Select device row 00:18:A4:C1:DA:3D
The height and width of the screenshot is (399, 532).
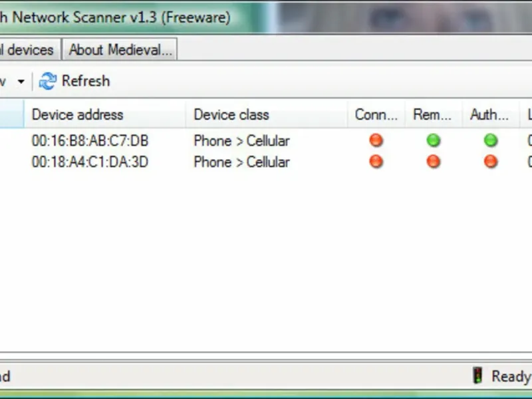coord(266,162)
